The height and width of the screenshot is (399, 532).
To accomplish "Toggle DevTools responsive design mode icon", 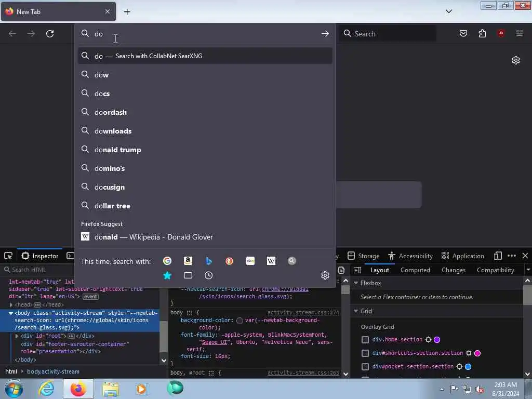I will tap(498, 256).
